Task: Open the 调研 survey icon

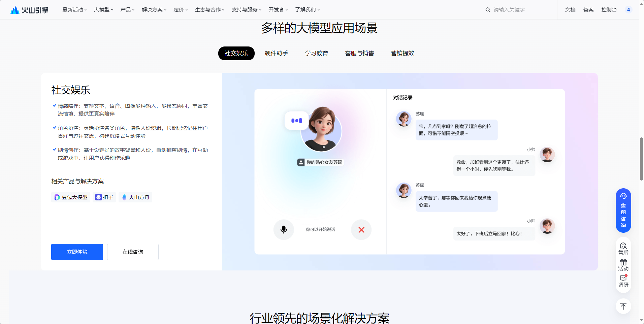Action: click(x=623, y=281)
